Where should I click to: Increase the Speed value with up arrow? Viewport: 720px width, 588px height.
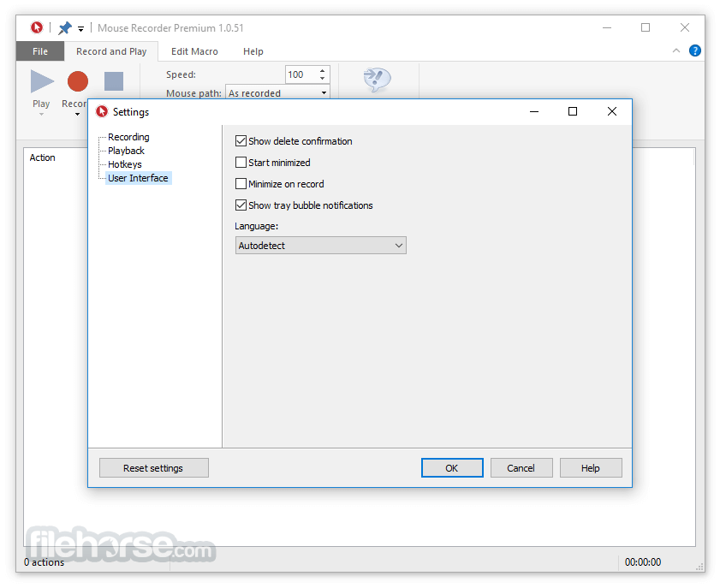point(323,71)
